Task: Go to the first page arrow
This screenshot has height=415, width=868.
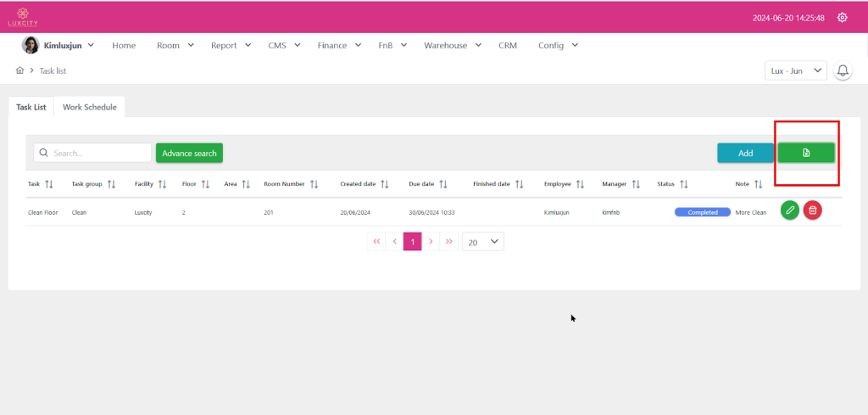Action: point(376,242)
